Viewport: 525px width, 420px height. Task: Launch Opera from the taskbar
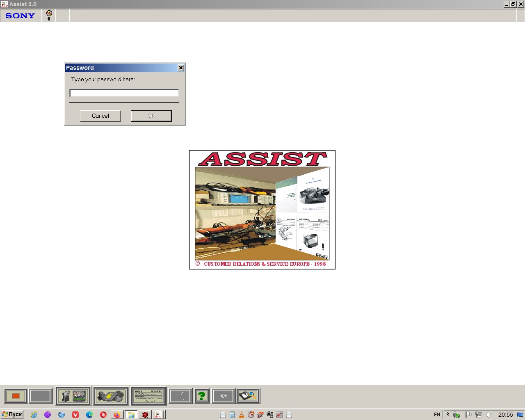103,415
